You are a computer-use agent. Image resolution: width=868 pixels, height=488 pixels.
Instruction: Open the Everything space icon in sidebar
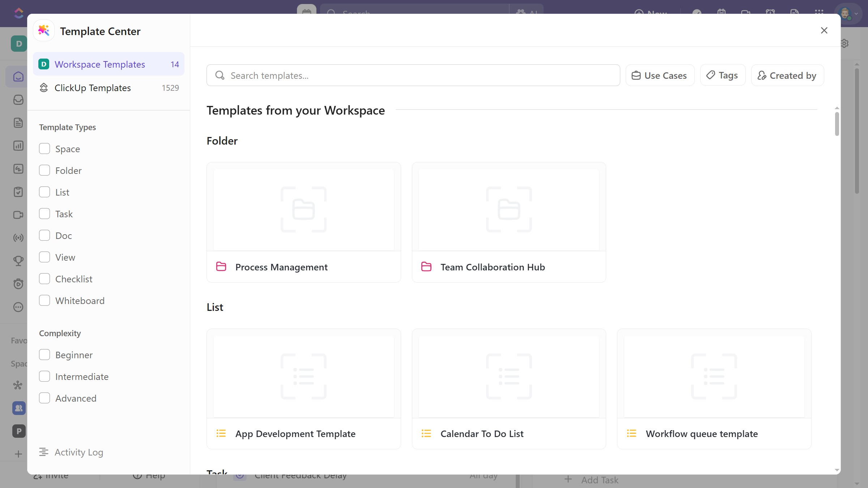pos(18,385)
